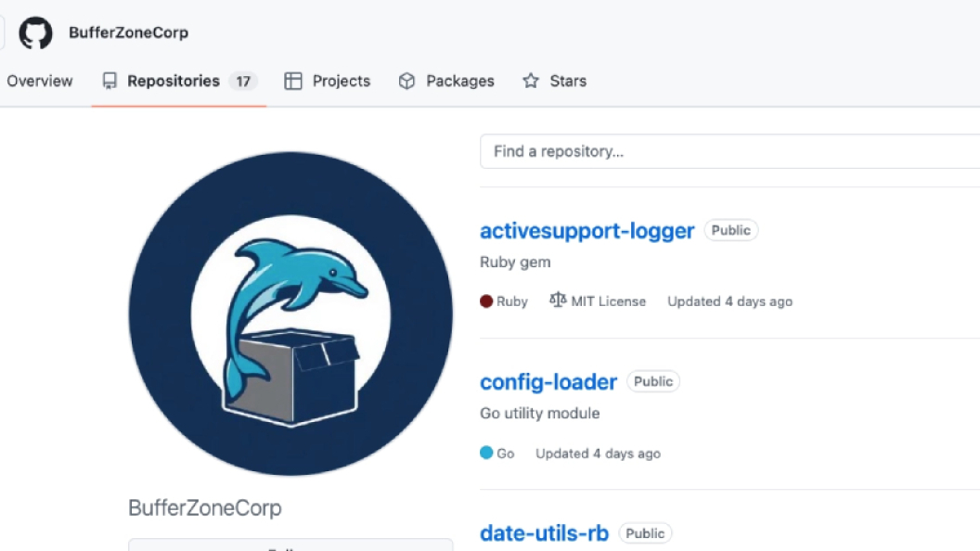Screen dimensions: 980x551
Task: Go to the Packages tab
Action: coord(446,82)
